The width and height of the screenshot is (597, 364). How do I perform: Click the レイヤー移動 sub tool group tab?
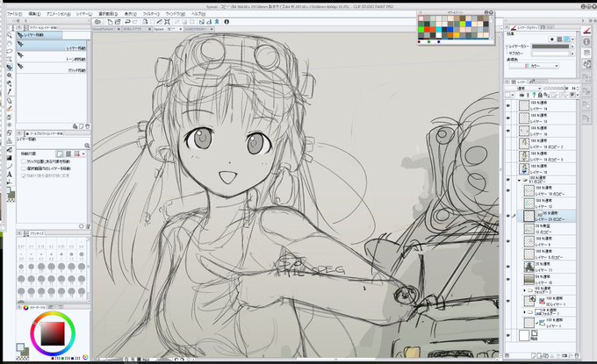[x=40, y=35]
